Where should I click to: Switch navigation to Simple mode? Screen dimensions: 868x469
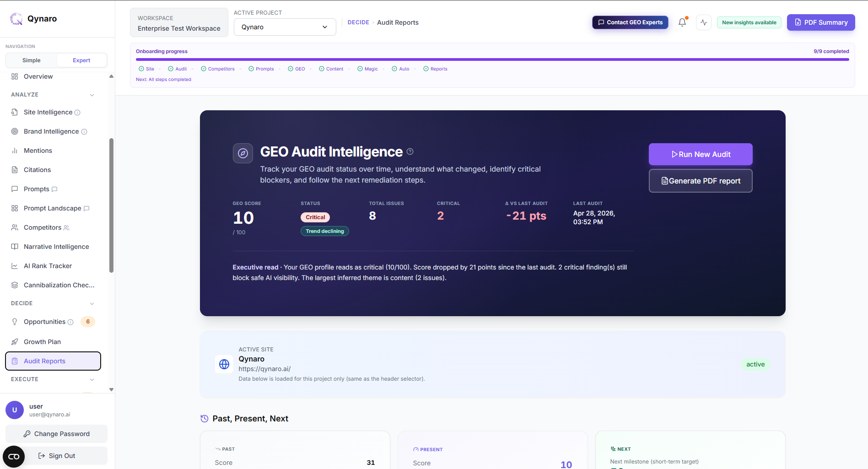tap(32, 60)
